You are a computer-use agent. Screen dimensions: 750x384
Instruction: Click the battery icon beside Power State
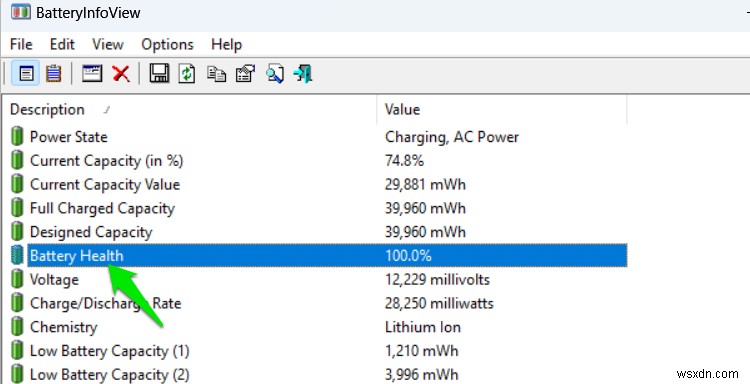tap(17, 136)
